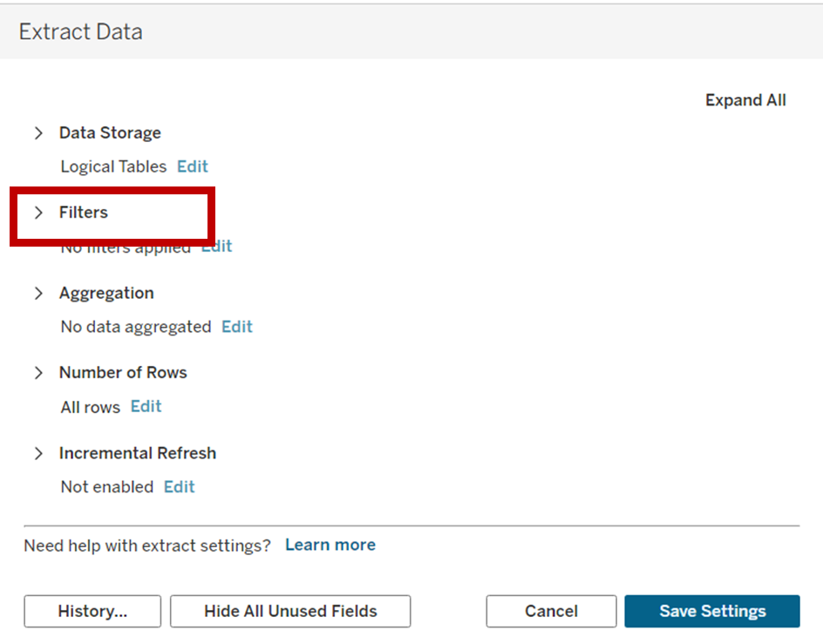823x644 pixels.
Task: Click the No data aggregated text
Action: tap(136, 327)
